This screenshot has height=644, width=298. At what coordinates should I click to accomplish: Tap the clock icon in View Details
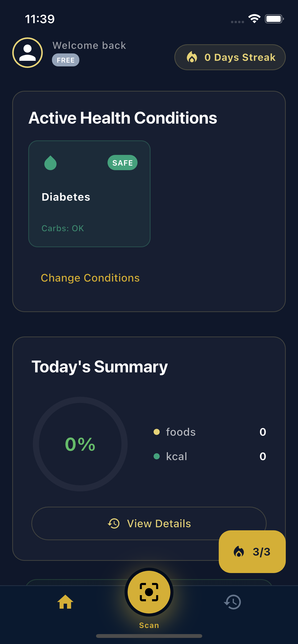[x=114, y=523]
